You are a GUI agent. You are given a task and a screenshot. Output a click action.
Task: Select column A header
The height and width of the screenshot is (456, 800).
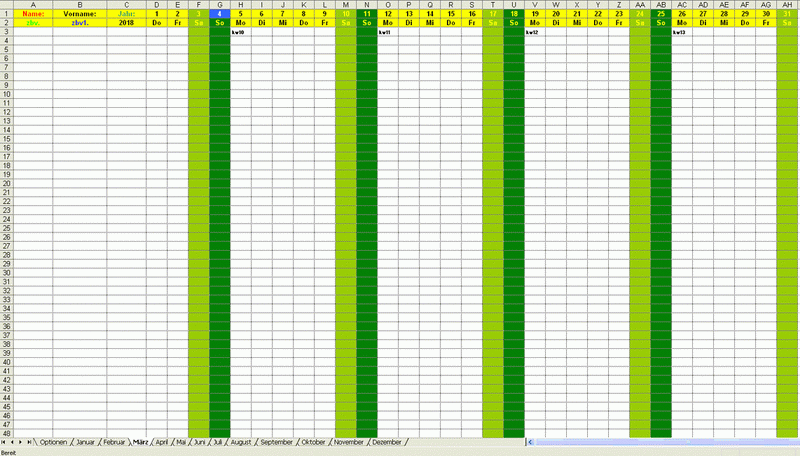(x=33, y=5)
